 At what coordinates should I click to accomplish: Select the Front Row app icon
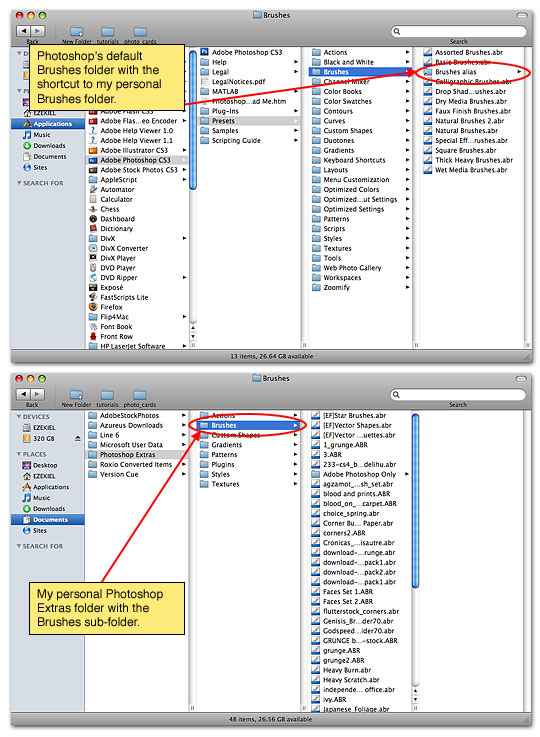click(x=93, y=337)
